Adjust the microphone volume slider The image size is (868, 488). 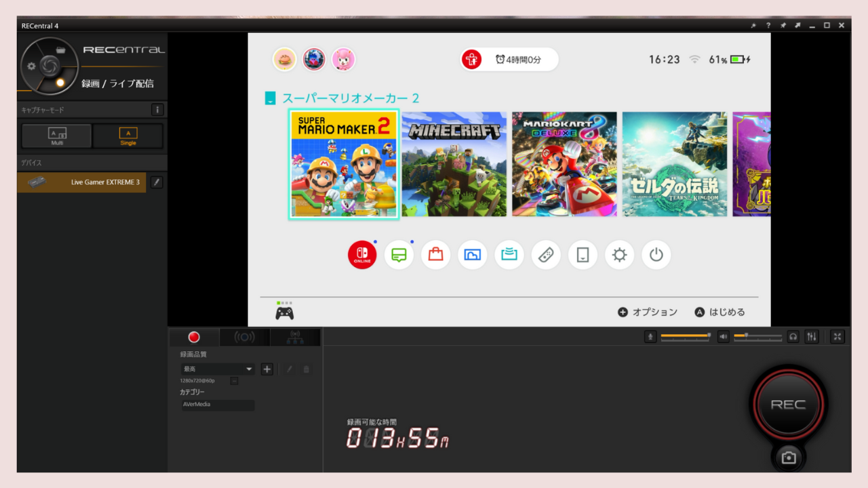coord(685,336)
